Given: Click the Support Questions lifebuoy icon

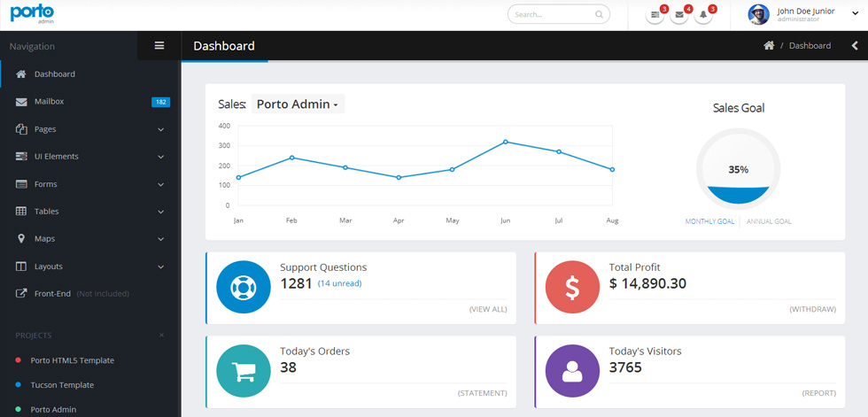Looking at the screenshot, I should [243, 288].
